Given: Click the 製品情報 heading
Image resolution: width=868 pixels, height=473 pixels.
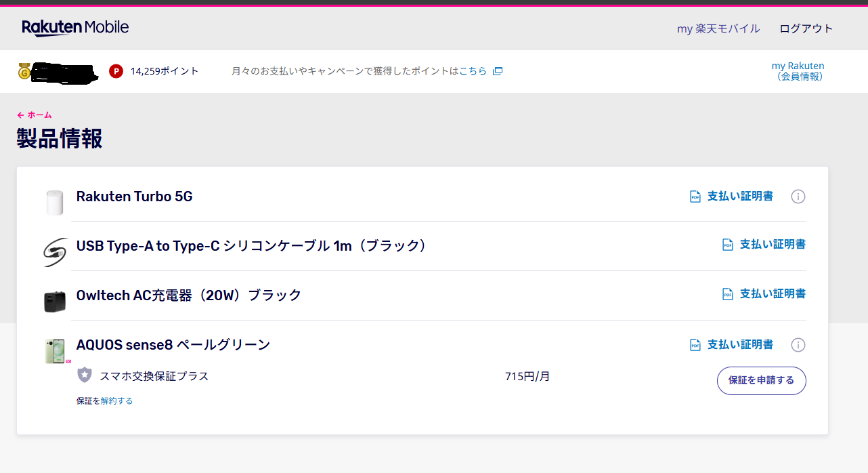Looking at the screenshot, I should point(60,138).
